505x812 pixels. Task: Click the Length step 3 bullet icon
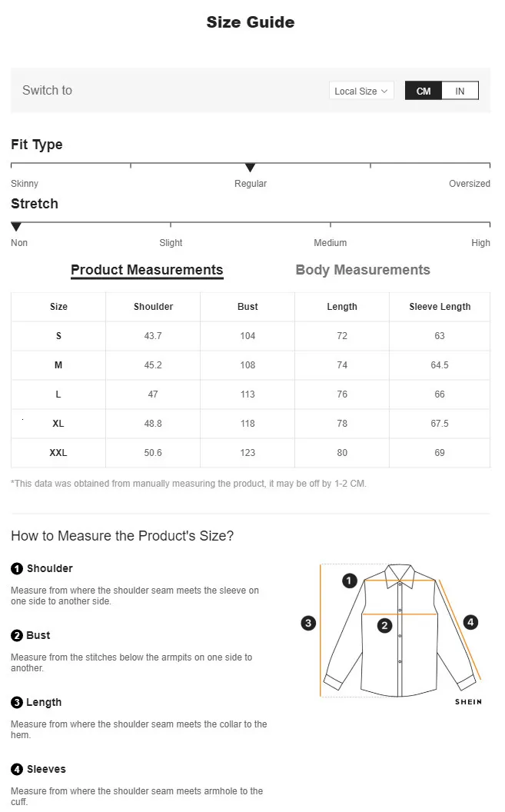point(17,703)
